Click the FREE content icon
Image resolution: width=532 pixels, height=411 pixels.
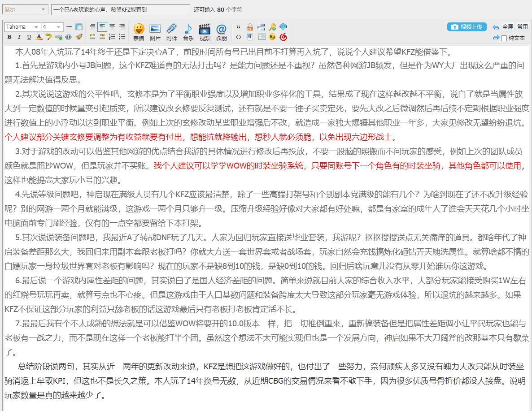[x=250, y=27]
